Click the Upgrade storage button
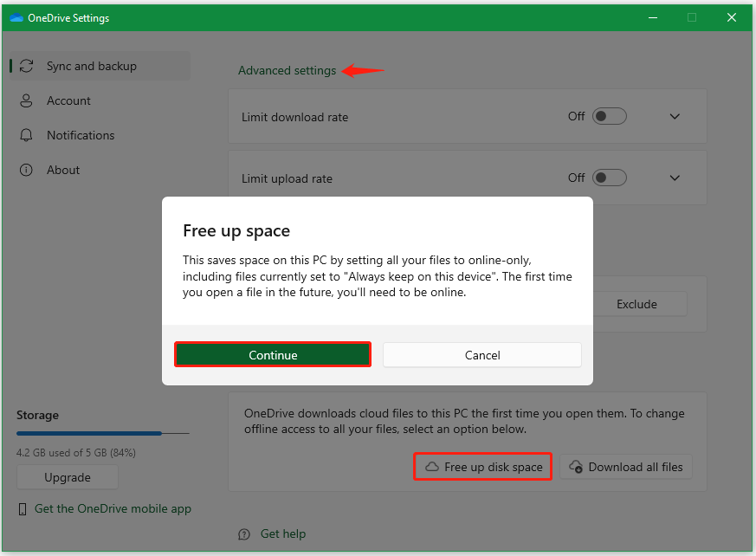Screen dimensions: 756x556 (x=68, y=477)
